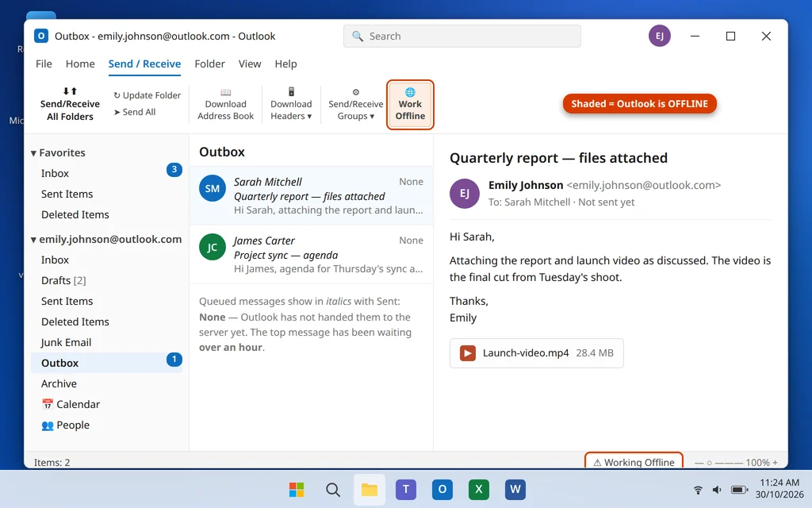Image resolution: width=812 pixels, height=508 pixels.
Task: Open the File menu
Action: (x=44, y=63)
